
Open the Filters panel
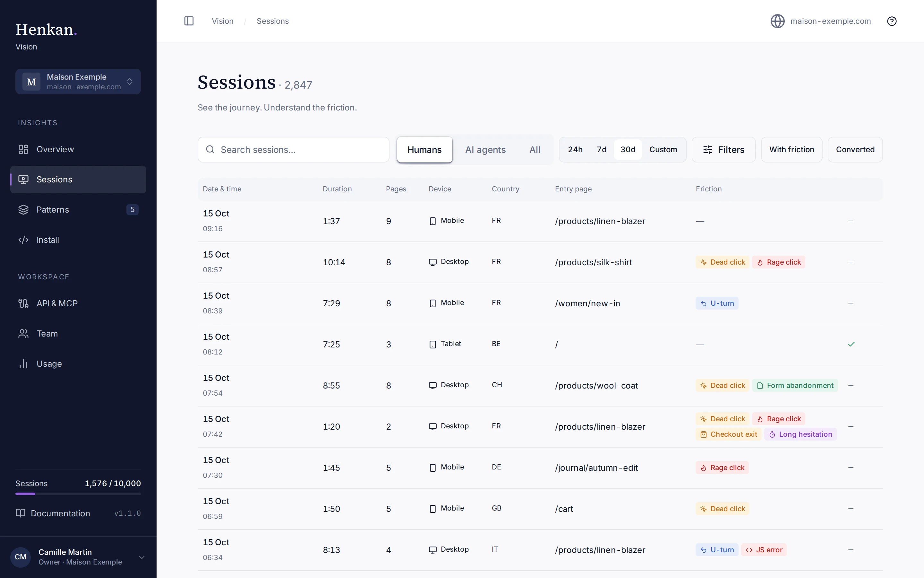[x=723, y=149]
